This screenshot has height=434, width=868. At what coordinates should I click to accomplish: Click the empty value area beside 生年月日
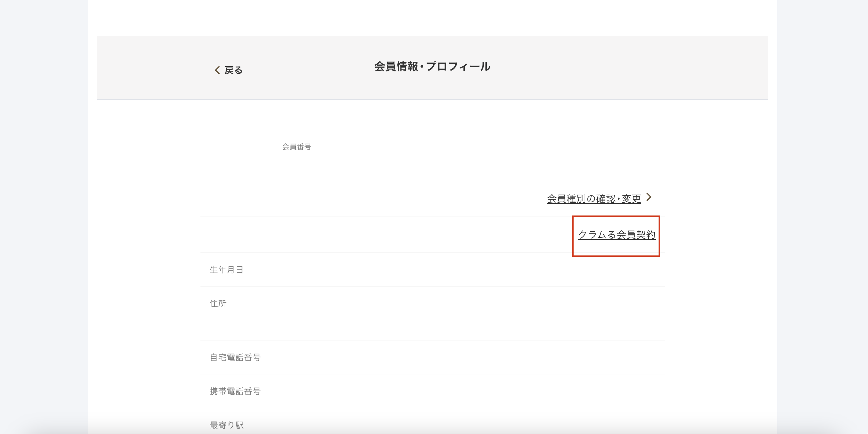tap(438, 269)
